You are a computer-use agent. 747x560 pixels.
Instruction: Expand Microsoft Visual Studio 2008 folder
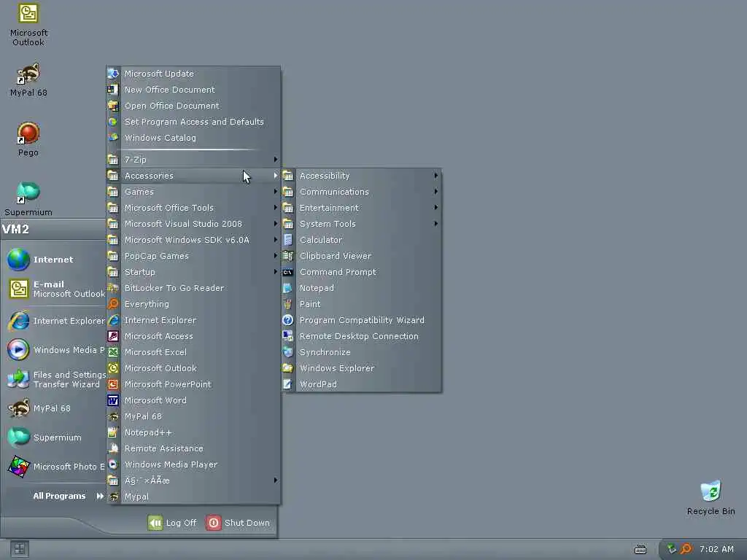click(193, 224)
